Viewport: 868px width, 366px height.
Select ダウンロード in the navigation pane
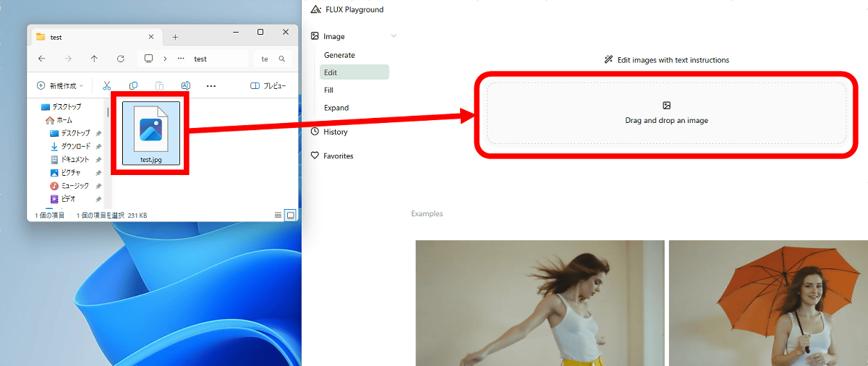pyautogui.click(x=70, y=146)
